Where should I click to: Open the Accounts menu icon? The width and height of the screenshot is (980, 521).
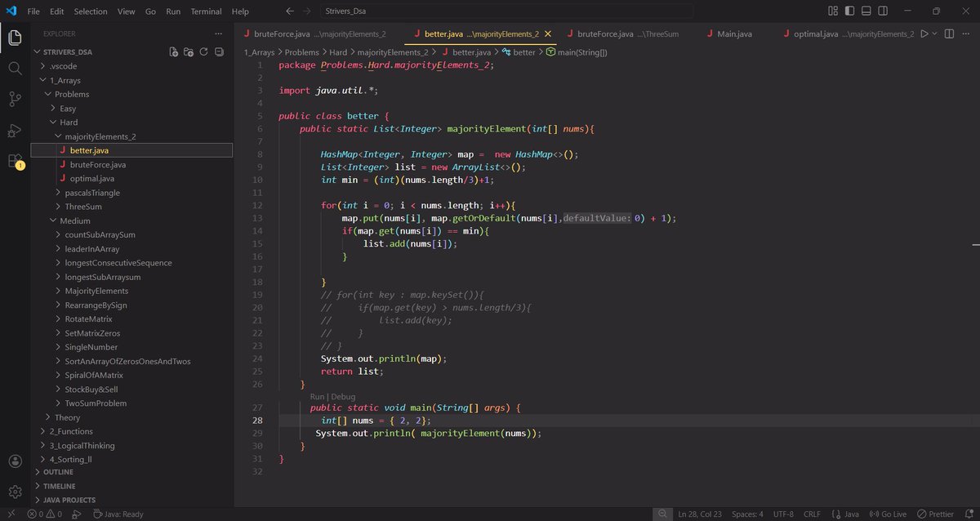pyautogui.click(x=15, y=461)
